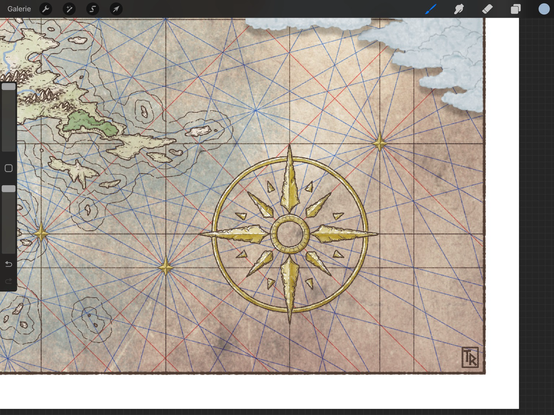Open the Layers panel
This screenshot has width=554, height=415.
click(x=515, y=9)
